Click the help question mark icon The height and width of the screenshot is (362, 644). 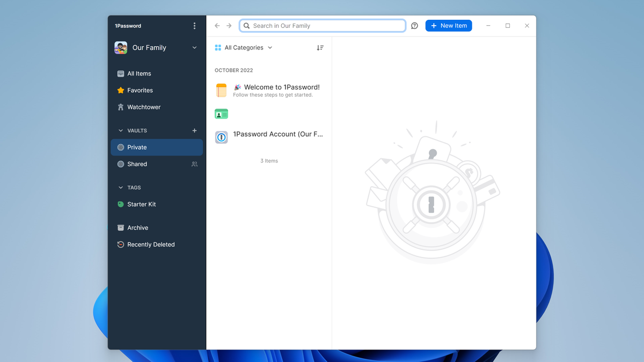coord(414,25)
